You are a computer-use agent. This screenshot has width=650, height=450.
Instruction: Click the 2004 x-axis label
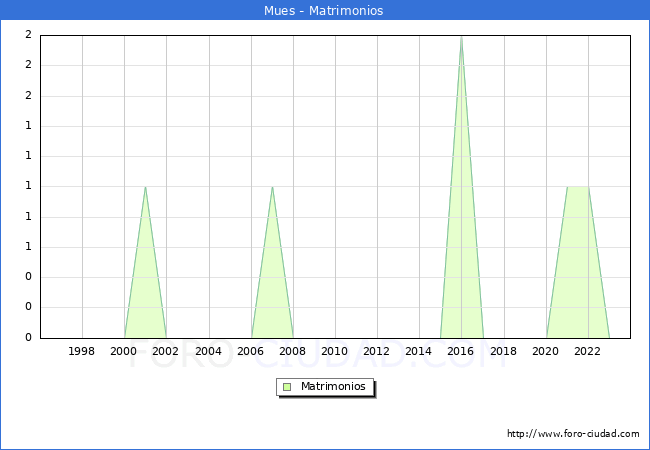(x=208, y=351)
